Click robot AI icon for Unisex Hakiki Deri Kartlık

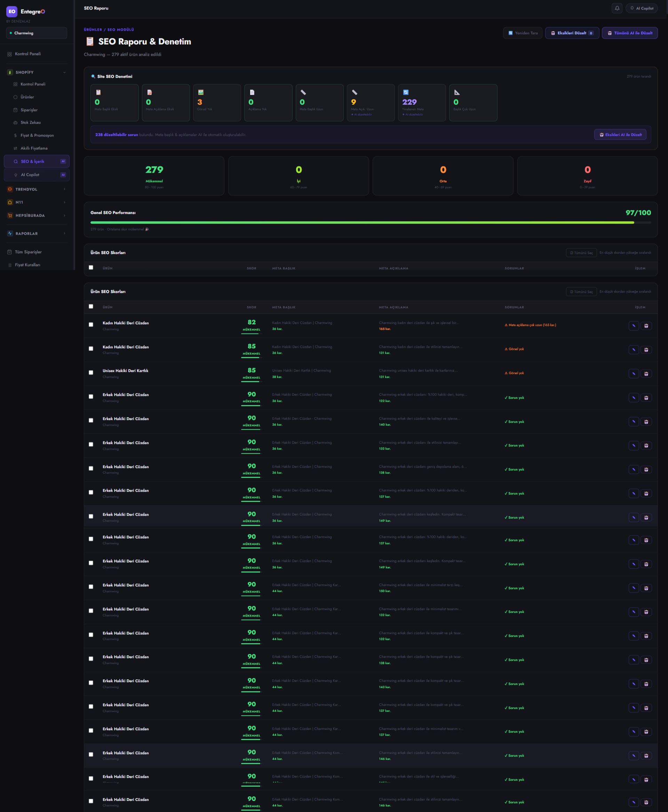point(646,374)
